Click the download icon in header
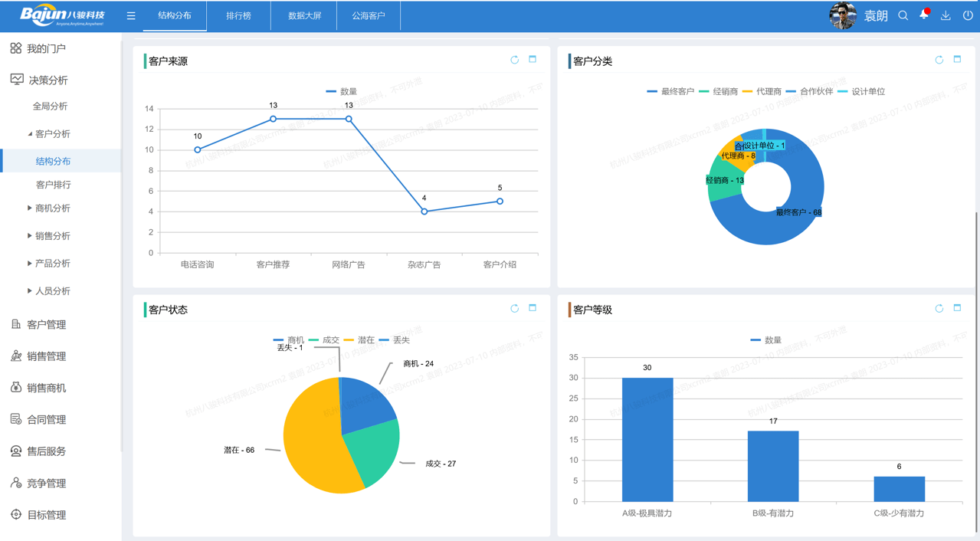Screen dimensions: 980x541 (946, 16)
